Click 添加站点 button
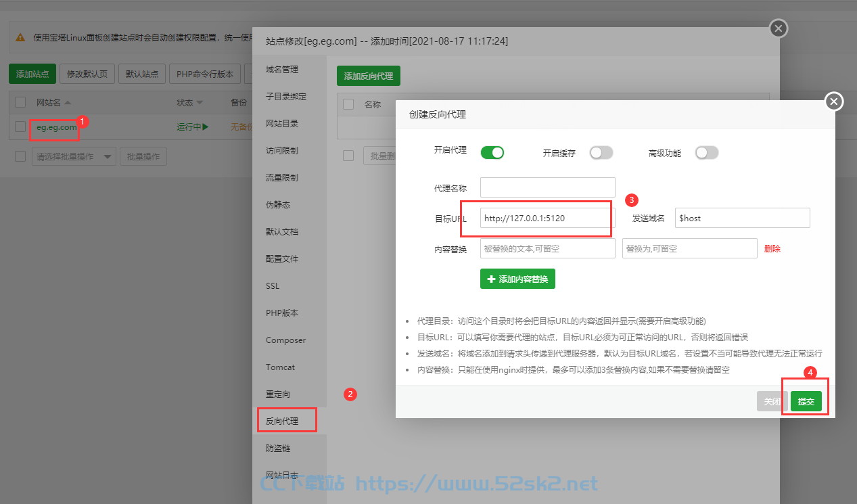The width and height of the screenshot is (857, 504). (32, 74)
